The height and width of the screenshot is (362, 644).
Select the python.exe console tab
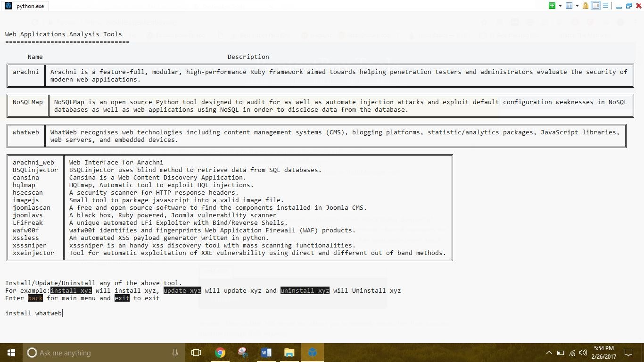point(25,6)
